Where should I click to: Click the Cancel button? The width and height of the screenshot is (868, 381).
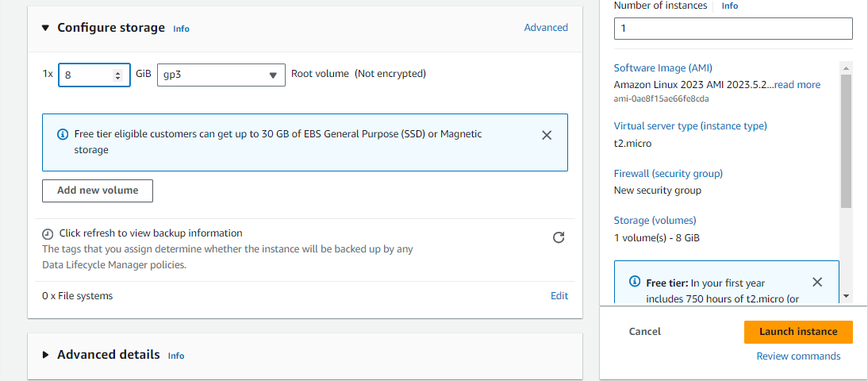[x=645, y=332]
